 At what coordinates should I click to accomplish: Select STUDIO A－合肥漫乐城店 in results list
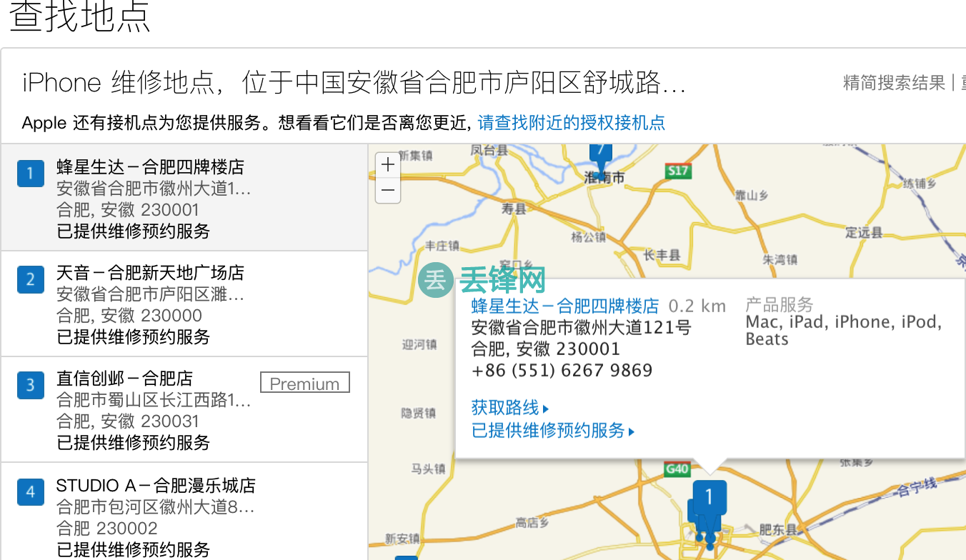(x=155, y=486)
